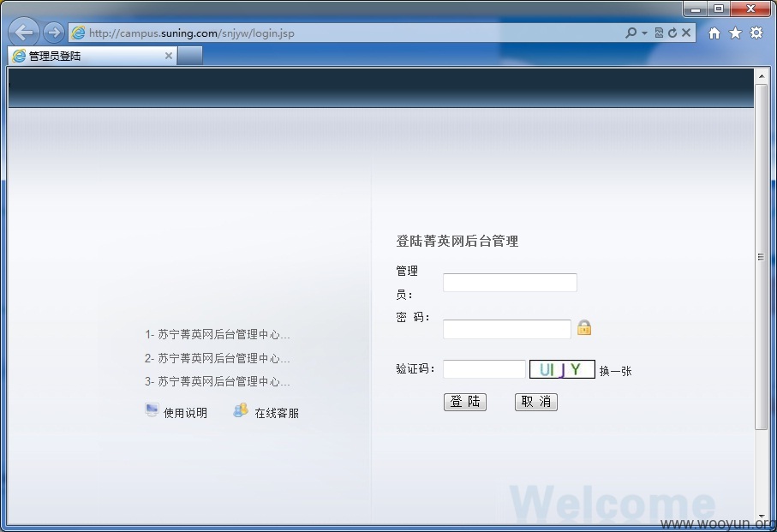Close the browser window

pyautogui.click(x=750, y=9)
